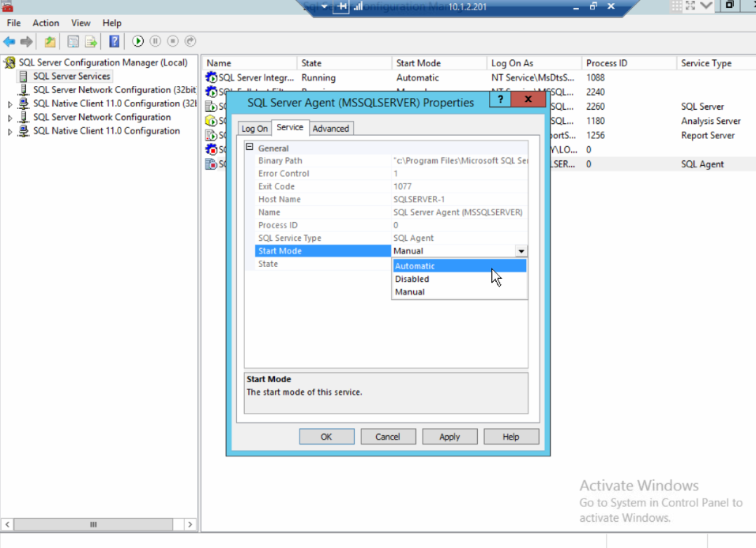Click the NT Service\MsDtsS... log on cell
The height and width of the screenshot is (548, 756).
click(532, 77)
